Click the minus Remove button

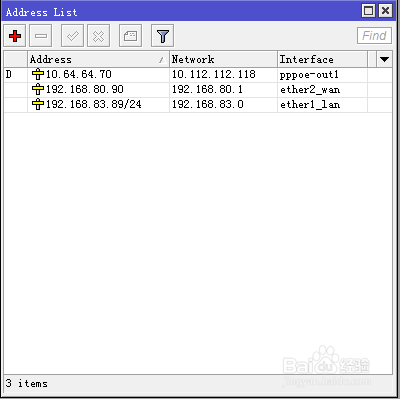click(x=41, y=36)
